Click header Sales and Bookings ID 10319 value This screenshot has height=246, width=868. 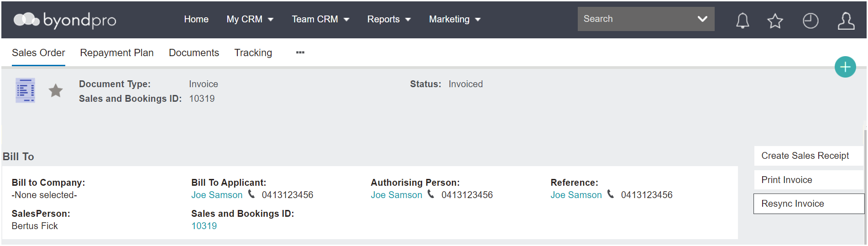[x=202, y=99]
